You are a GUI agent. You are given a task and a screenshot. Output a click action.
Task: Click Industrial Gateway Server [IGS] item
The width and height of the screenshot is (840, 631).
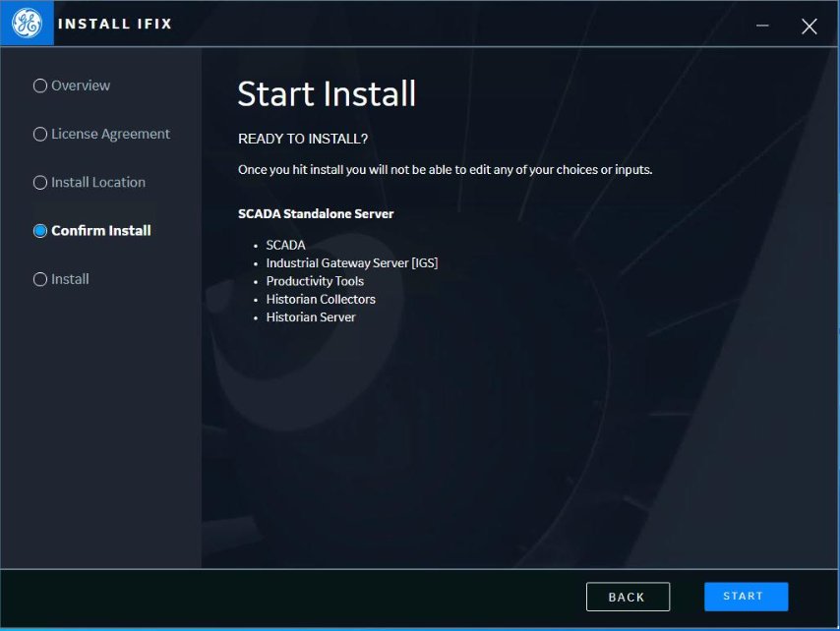point(352,263)
